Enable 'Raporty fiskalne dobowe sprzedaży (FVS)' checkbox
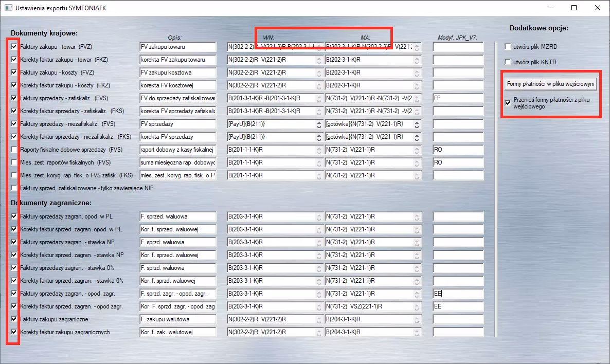610x364 pixels. 14,150
